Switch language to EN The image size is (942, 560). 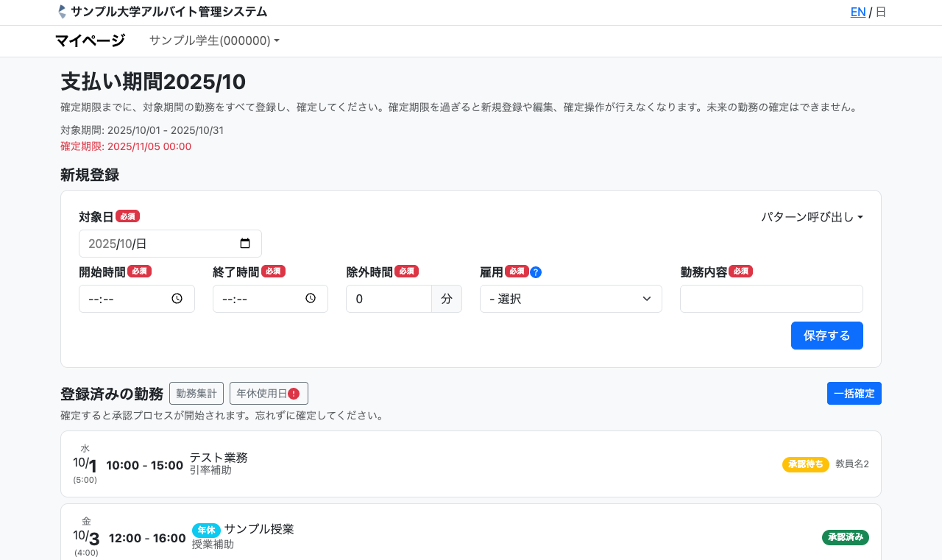pyautogui.click(x=857, y=12)
